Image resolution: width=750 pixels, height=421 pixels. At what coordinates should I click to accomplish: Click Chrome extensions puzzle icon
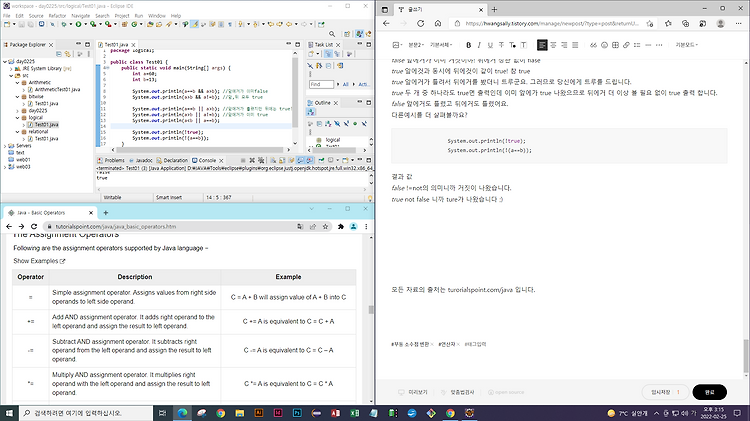click(x=341, y=226)
